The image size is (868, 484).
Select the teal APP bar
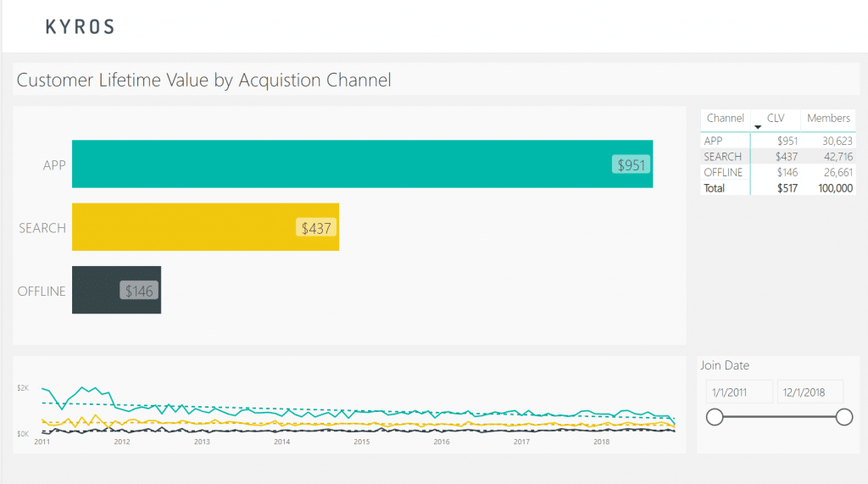(x=339, y=164)
